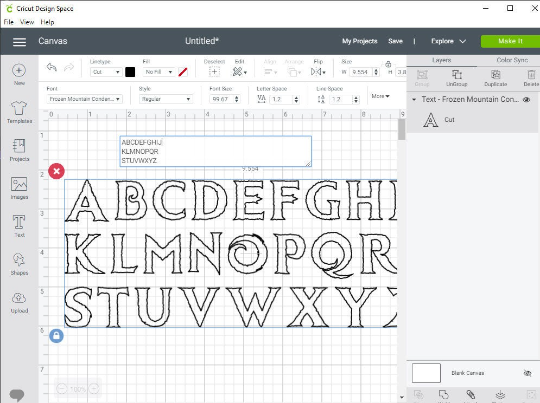Delete text with red X handle
This screenshot has height=403, width=540.
pyautogui.click(x=56, y=171)
